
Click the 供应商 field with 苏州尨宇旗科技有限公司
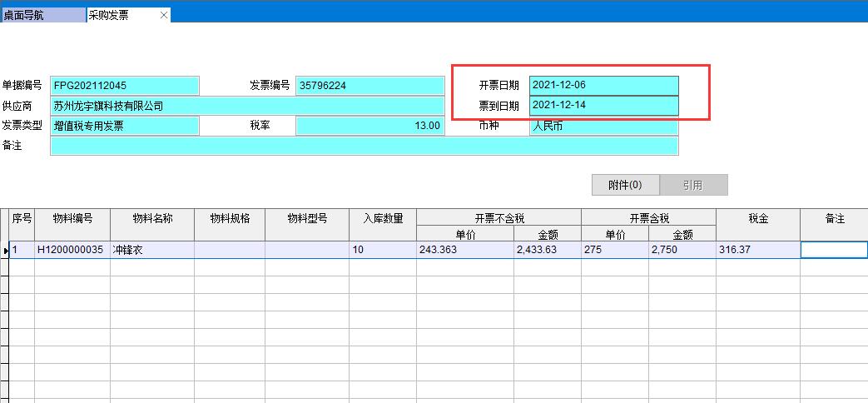pyautogui.click(x=247, y=106)
